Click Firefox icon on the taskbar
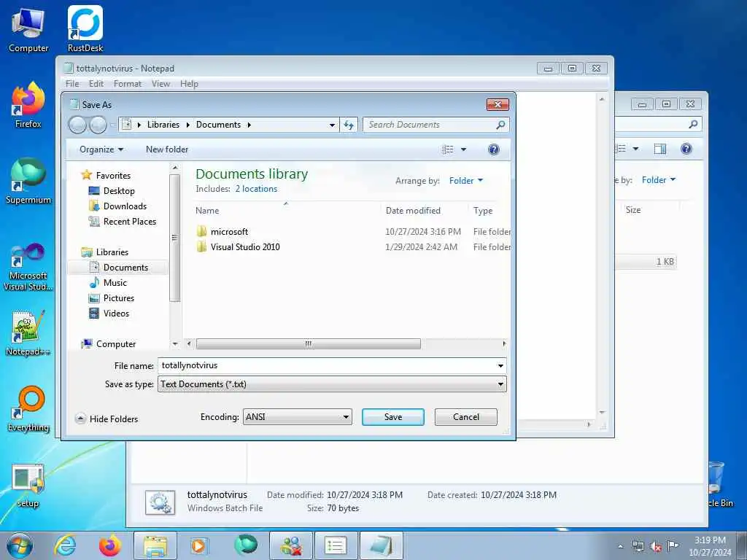 (110, 545)
